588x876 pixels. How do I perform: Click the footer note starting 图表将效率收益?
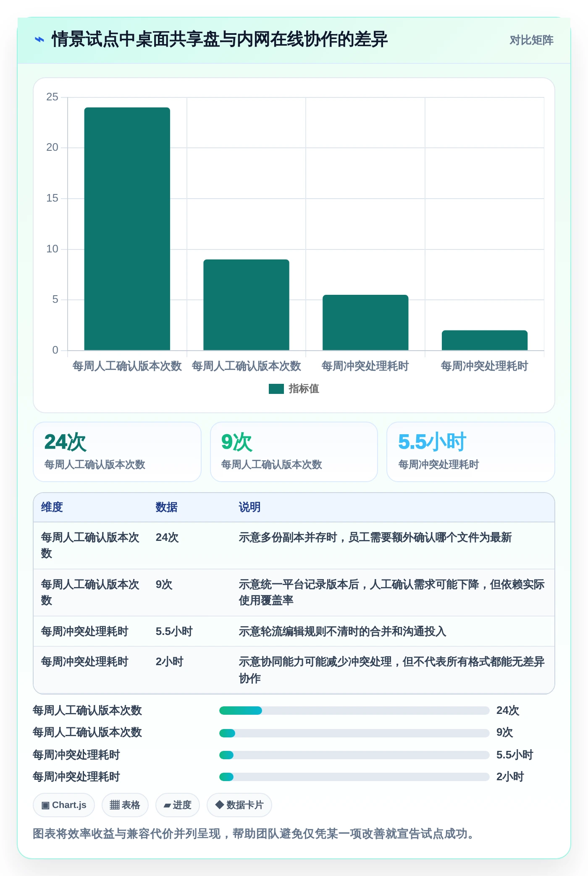point(253,834)
